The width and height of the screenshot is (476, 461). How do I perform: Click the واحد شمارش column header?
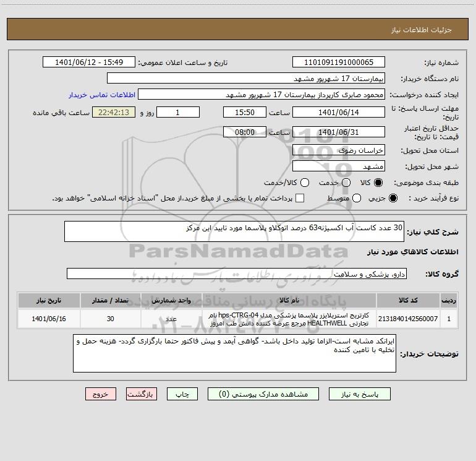click(x=171, y=300)
